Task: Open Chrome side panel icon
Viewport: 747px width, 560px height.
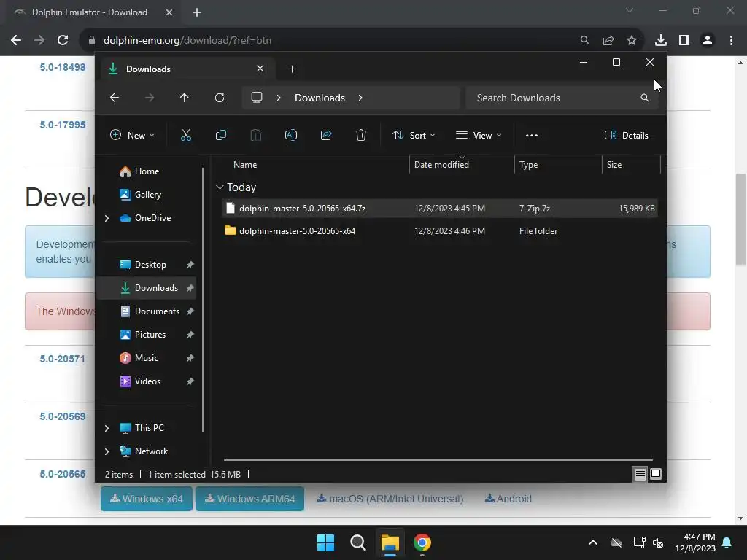Action: pos(684,40)
